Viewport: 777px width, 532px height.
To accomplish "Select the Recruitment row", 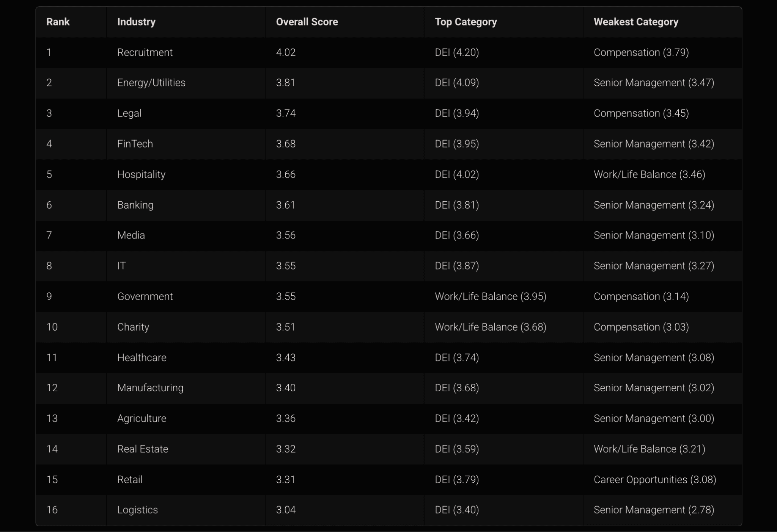I will [x=145, y=52].
